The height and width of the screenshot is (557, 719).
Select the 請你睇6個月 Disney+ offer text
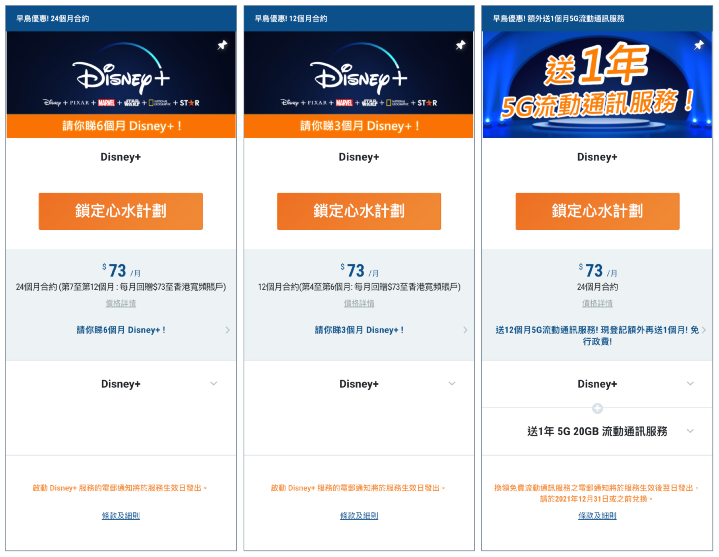pos(121,330)
